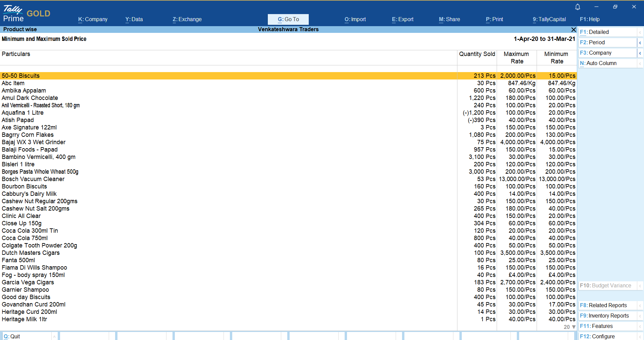Open the E: Export menu
Screen dimensions: 644x340
[x=402, y=19]
